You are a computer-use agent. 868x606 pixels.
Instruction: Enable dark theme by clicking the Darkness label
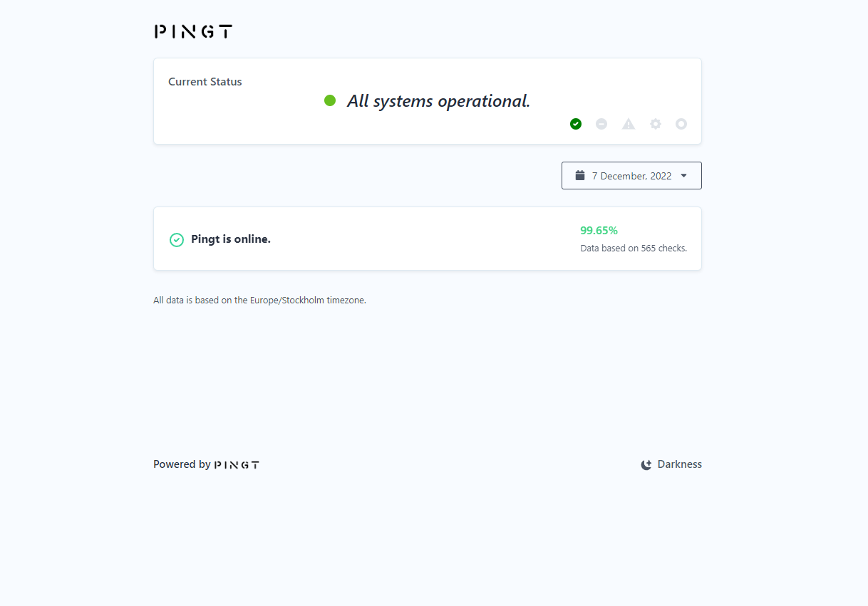[680, 464]
